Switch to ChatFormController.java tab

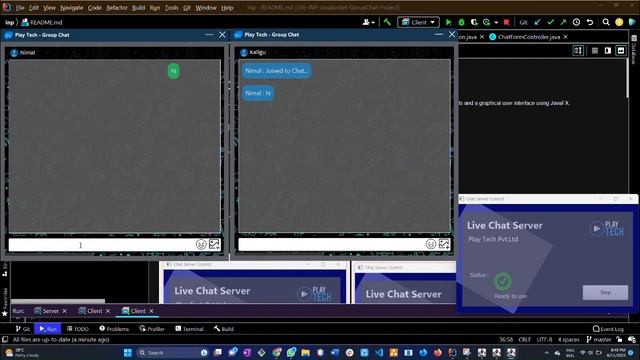[x=529, y=37]
